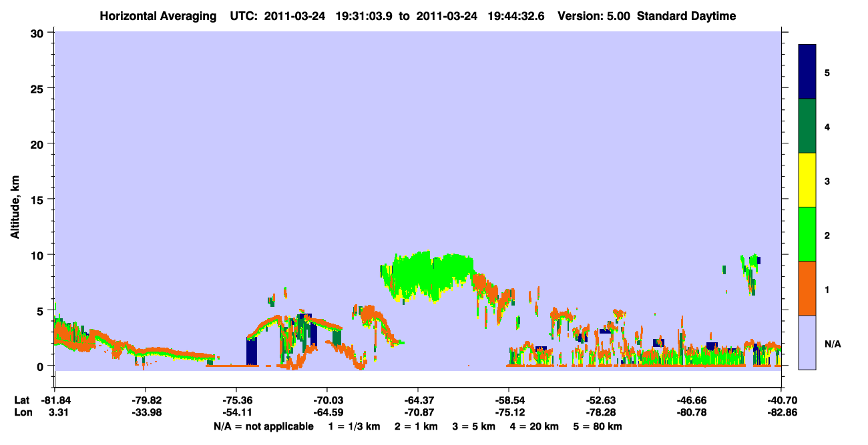Click longitude value -64.59

327,412
